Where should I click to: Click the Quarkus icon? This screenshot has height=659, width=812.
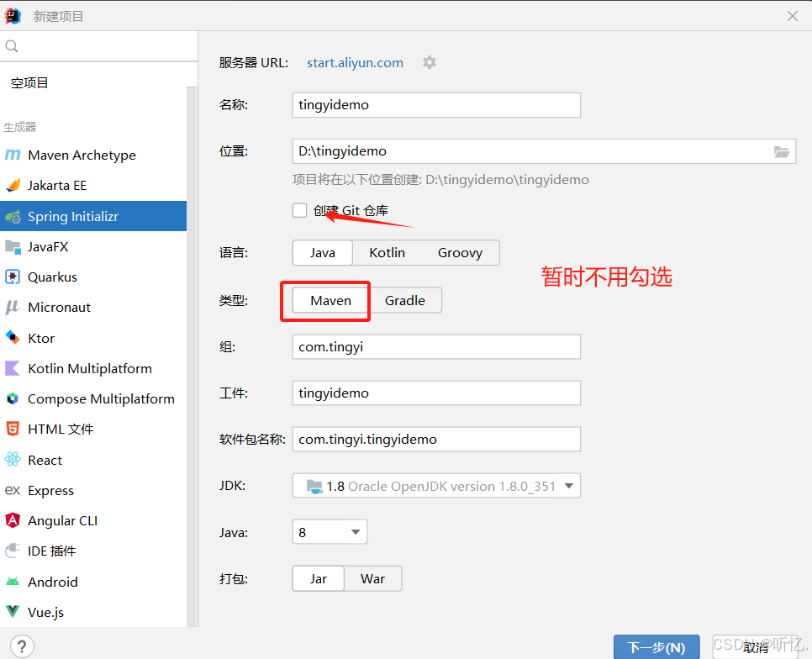[13, 277]
